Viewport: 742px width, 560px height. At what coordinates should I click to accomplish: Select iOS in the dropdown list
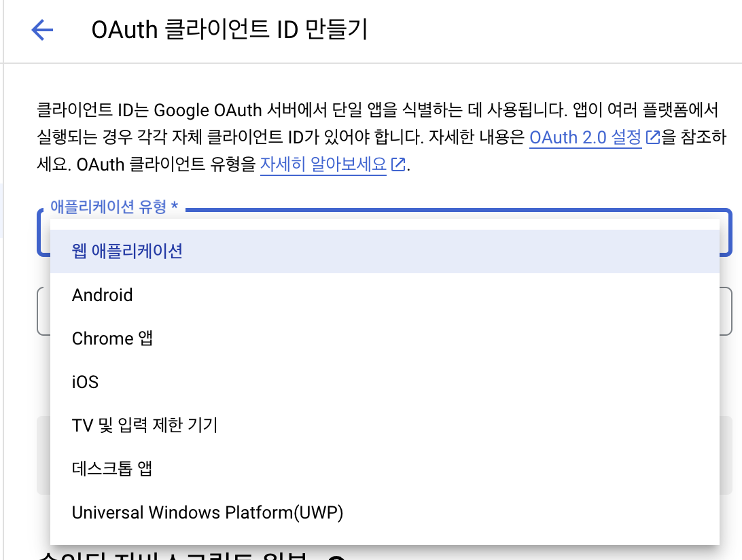click(x=85, y=382)
